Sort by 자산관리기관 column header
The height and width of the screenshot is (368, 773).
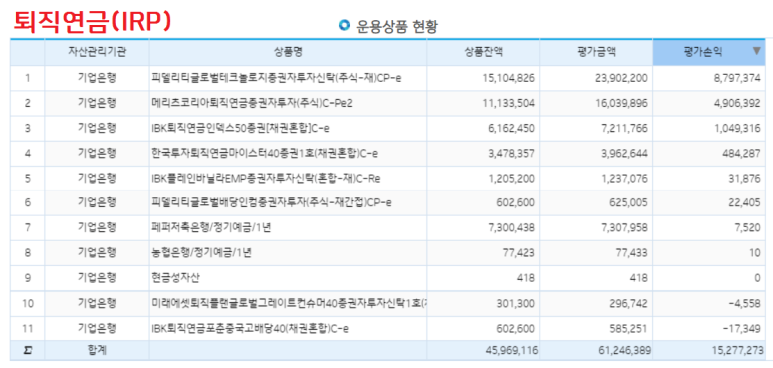(x=97, y=52)
